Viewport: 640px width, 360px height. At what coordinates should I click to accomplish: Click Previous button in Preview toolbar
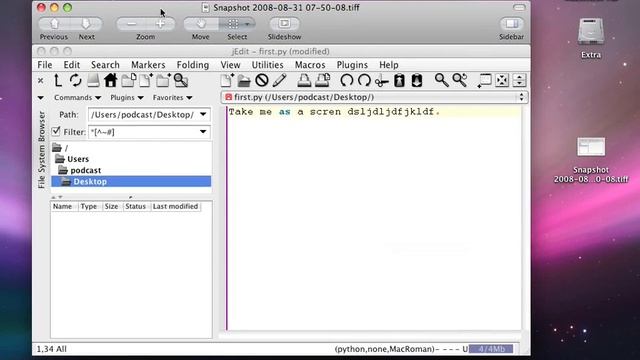54,24
